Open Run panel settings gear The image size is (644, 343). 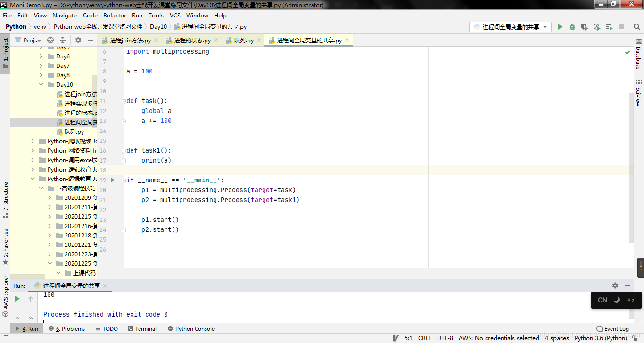615,286
